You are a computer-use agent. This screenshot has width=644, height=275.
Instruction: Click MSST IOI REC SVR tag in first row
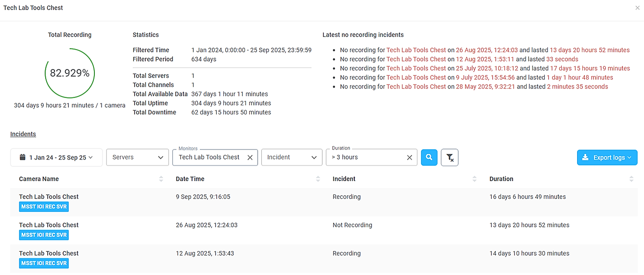(44, 207)
